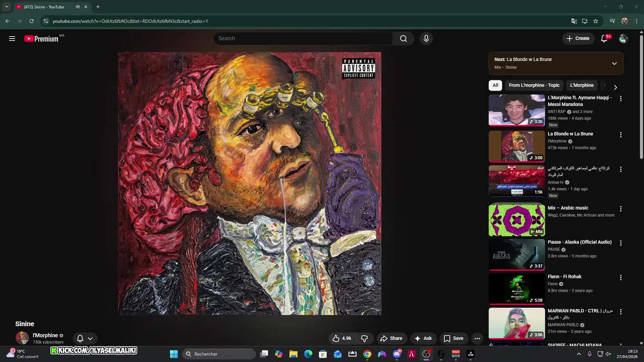Open the YouTube guide hamburger menu
Image resolution: width=644 pixels, height=362 pixels.
(x=12, y=38)
